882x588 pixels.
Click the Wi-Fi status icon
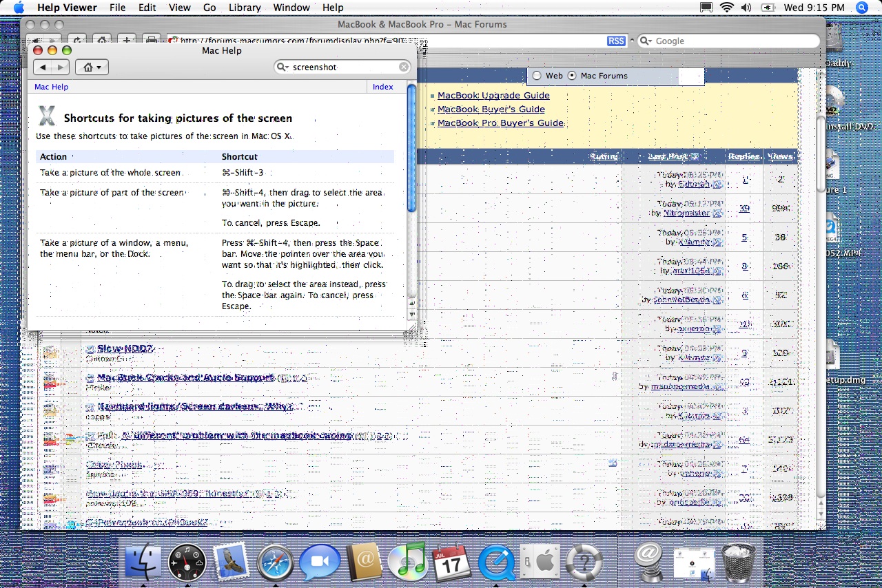[x=727, y=8]
